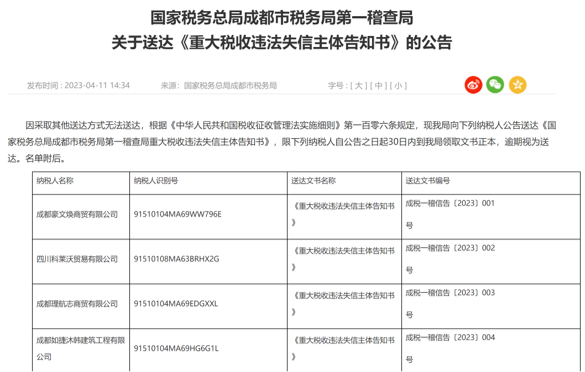Set font size to small 小
This screenshot has height=372, width=585.
[398, 86]
